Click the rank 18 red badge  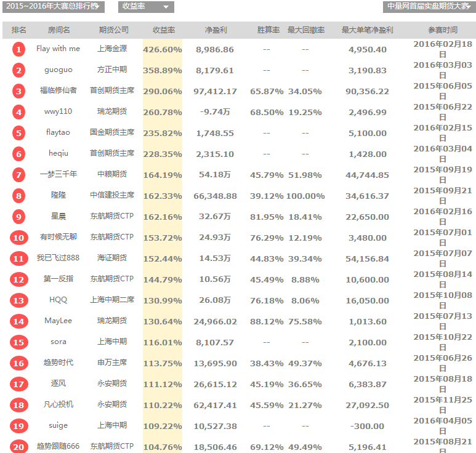18,406
